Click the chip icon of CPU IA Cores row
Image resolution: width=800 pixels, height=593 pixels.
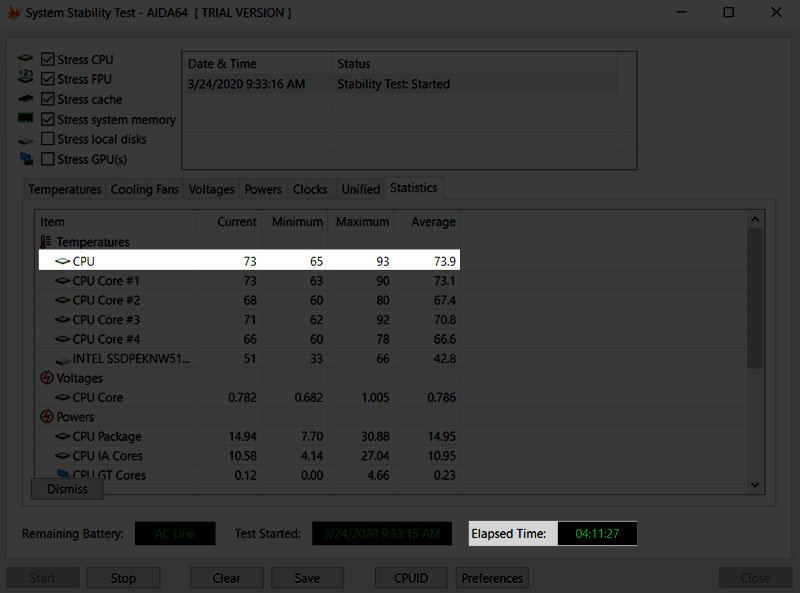62,456
